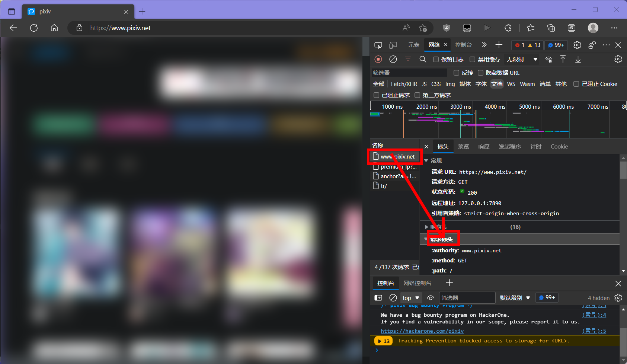Filter requests by CSS type
The image size is (627, 364).
(436, 84)
